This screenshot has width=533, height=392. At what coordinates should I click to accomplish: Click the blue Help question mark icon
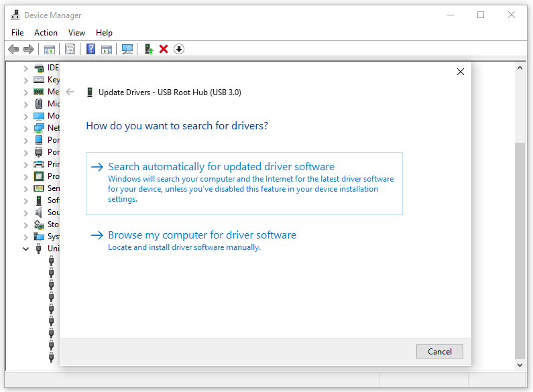[91, 49]
